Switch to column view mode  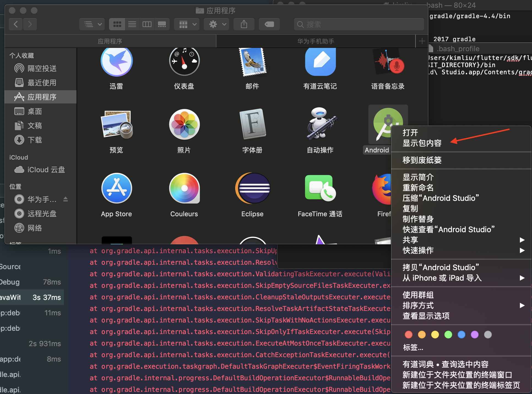tap(147, 24)
